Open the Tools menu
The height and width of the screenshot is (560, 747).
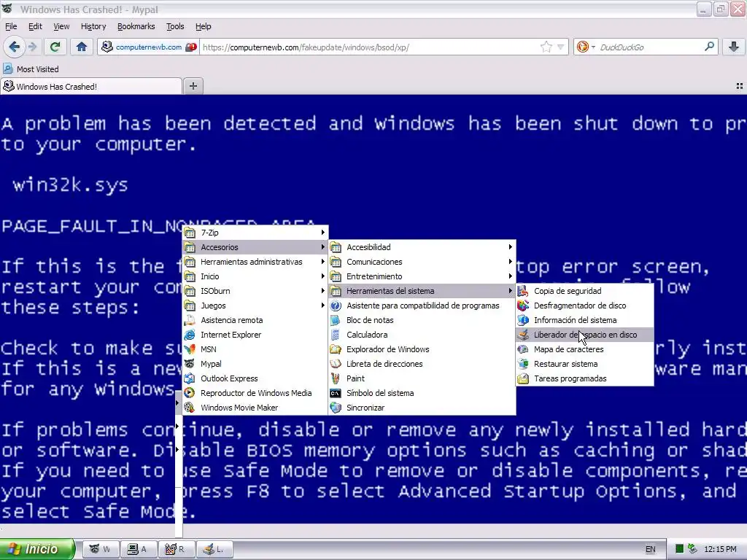(175, 26)
